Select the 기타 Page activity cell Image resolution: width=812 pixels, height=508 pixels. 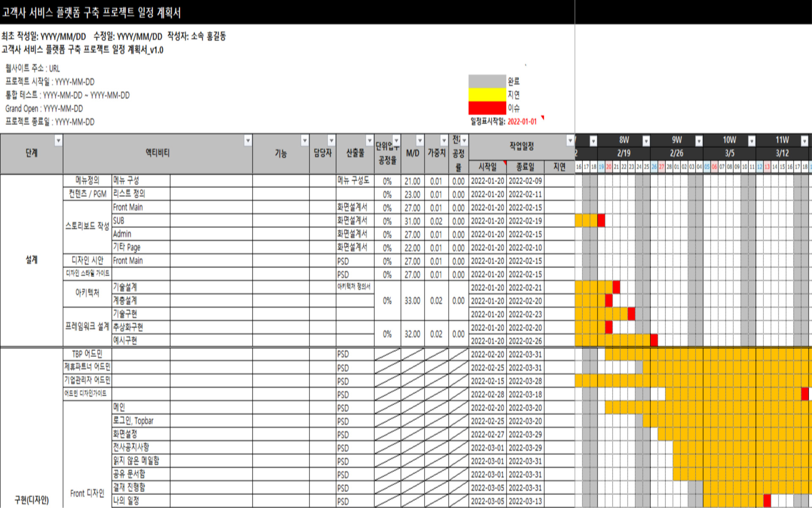[x=141, y=247]
